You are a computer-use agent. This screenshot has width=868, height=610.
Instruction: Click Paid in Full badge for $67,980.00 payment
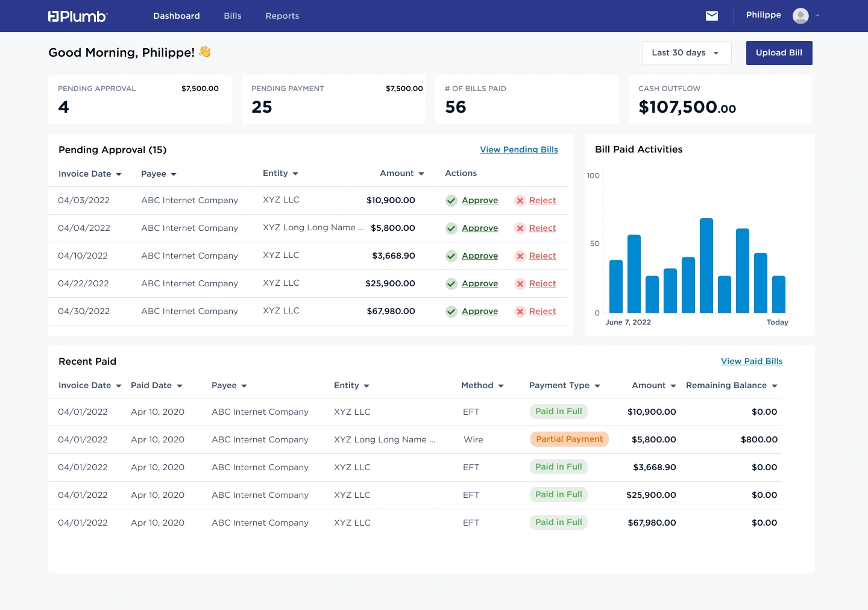(x=559, y=523)
